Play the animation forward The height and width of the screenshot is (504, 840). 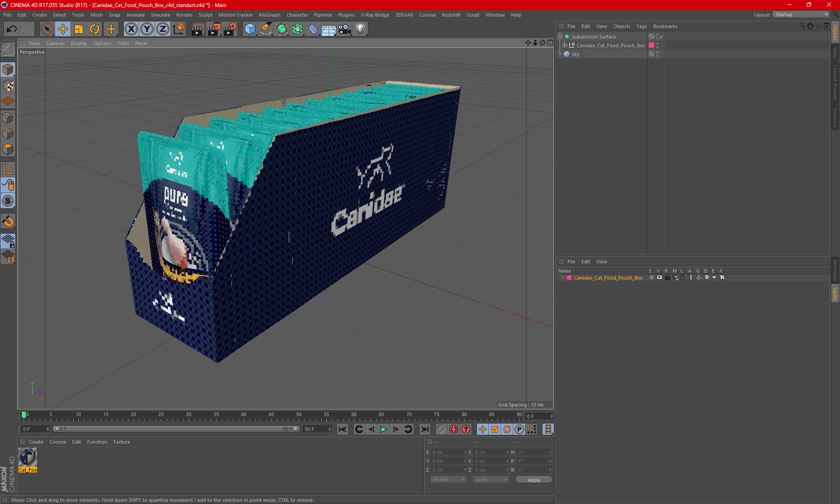tap(383, 429)
